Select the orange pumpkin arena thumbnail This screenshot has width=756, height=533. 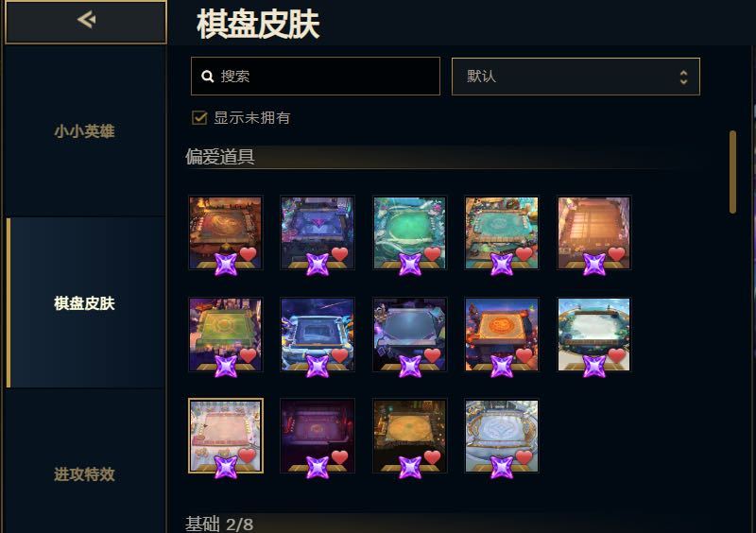(x=502, y=335)
